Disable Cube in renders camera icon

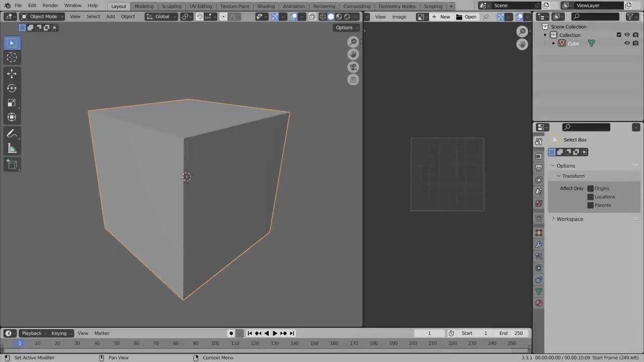pyautogui.click(x=635, y=43)
